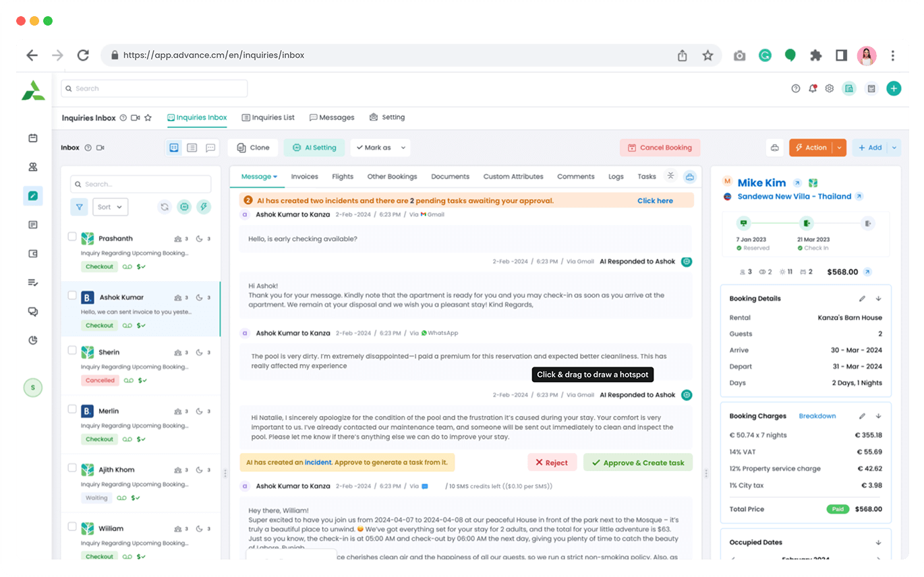
Task: Switch to the Inquiries List tab
Action: (268, 117)
